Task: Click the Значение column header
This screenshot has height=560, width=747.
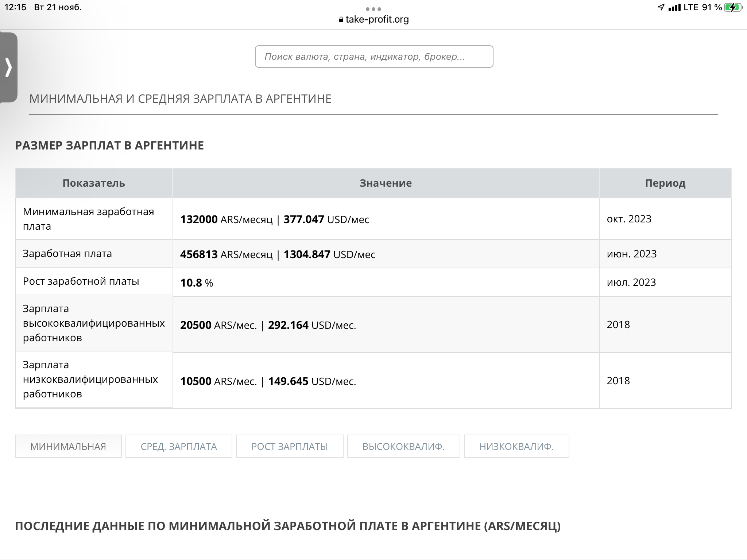Action: (x=386, y=183)
